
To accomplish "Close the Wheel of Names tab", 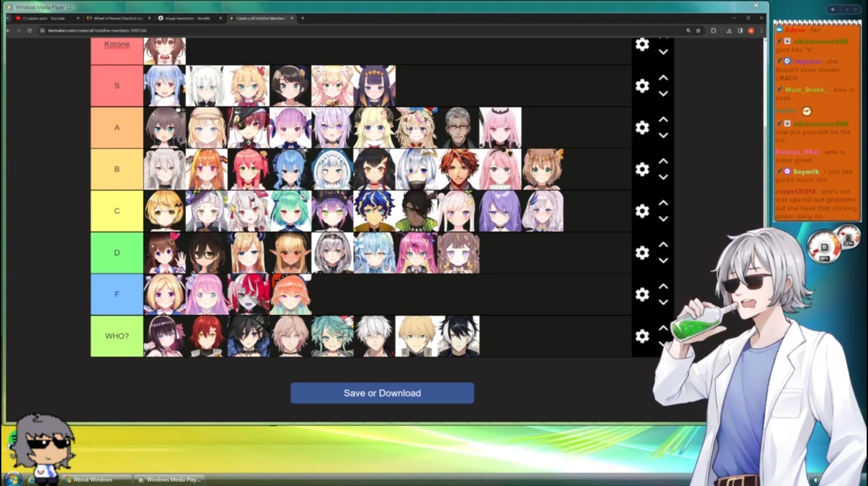I will [x=149, y=18].
